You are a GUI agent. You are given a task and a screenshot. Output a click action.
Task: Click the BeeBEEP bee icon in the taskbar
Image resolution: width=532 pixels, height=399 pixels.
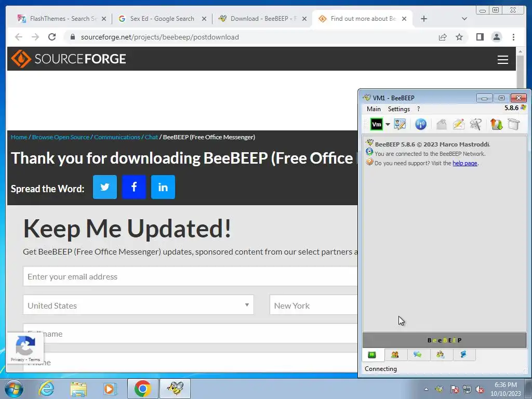point(175,389)
